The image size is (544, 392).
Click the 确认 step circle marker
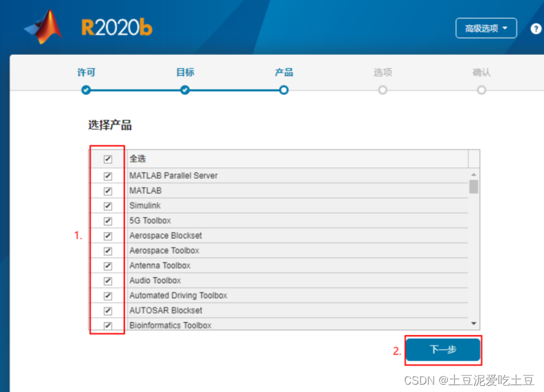pyautogui.click(x=482, y=90)
